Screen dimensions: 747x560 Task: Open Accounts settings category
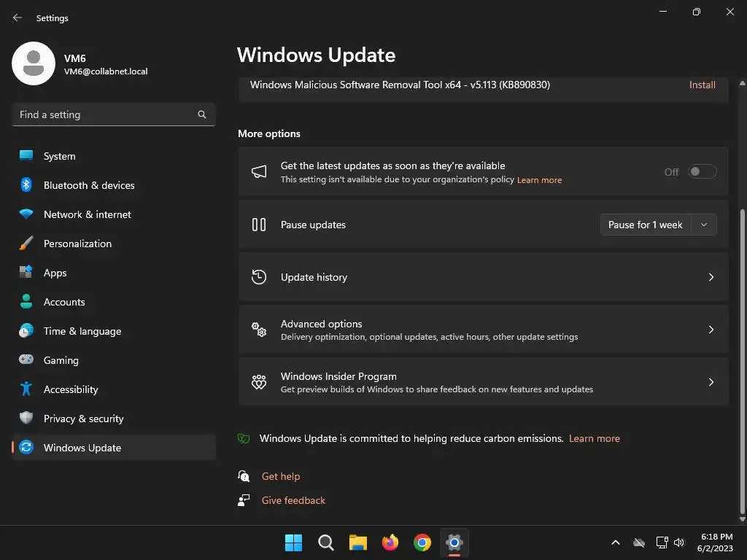[x=113, y=302]
